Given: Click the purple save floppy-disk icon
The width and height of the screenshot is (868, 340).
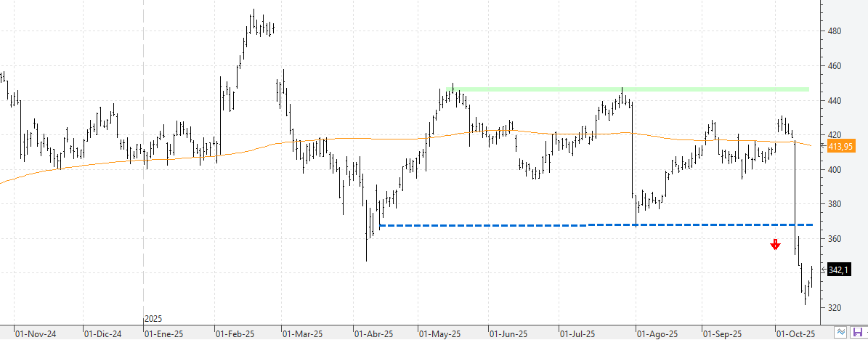Looking at the screenshot, I should click(x=858, y=333).
